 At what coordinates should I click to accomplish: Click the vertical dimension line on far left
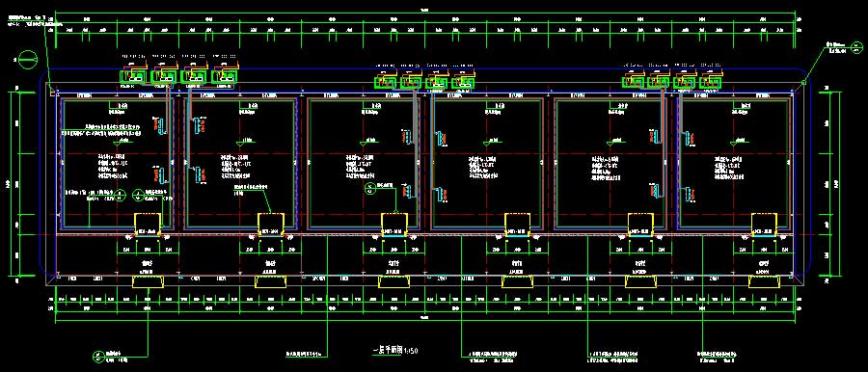20,184
